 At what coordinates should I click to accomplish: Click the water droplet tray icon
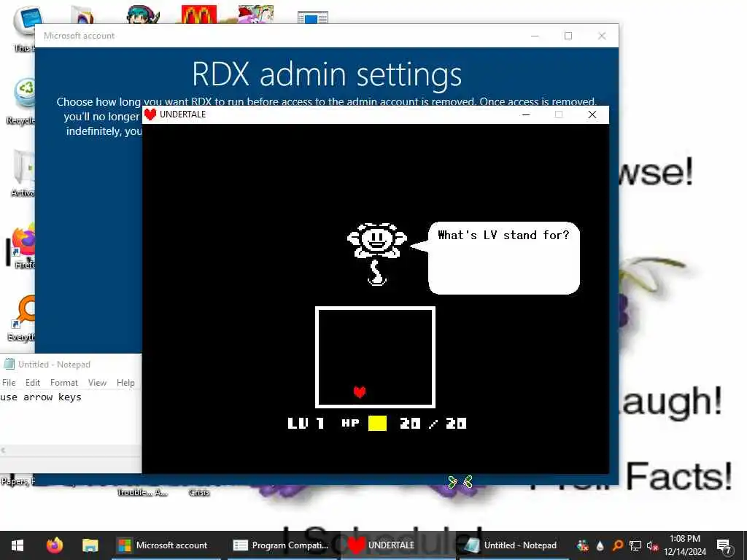pos(600,545)
